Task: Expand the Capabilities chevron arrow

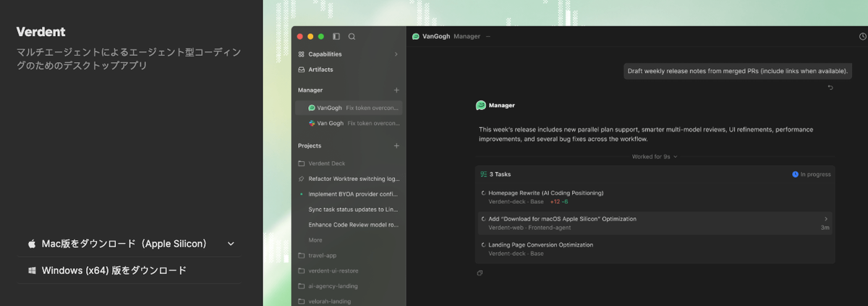Action: pos(396,54)
